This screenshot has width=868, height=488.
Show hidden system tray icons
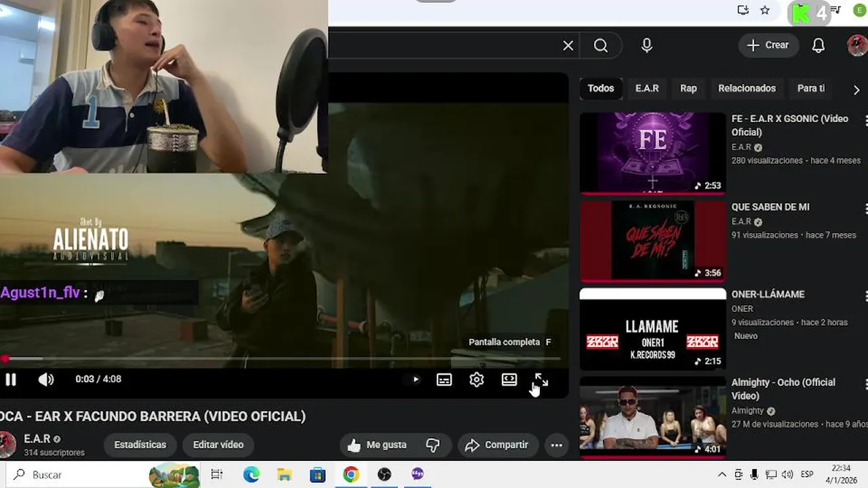(722, 474)
